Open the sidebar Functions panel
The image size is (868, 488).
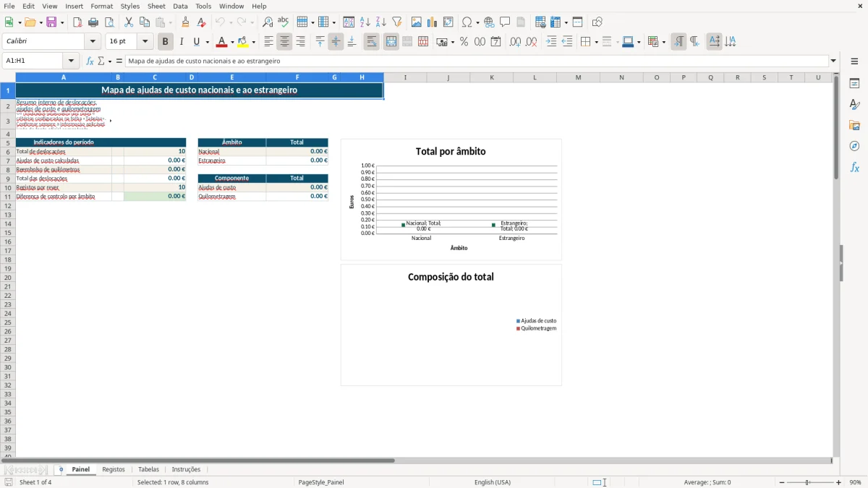click(x=854, y=168)
